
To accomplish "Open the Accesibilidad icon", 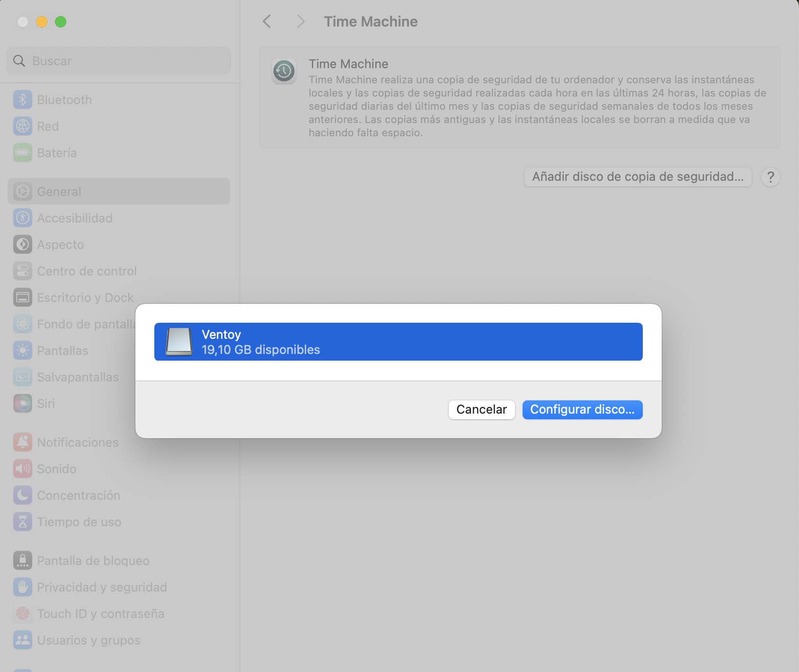I will point(23,218).
